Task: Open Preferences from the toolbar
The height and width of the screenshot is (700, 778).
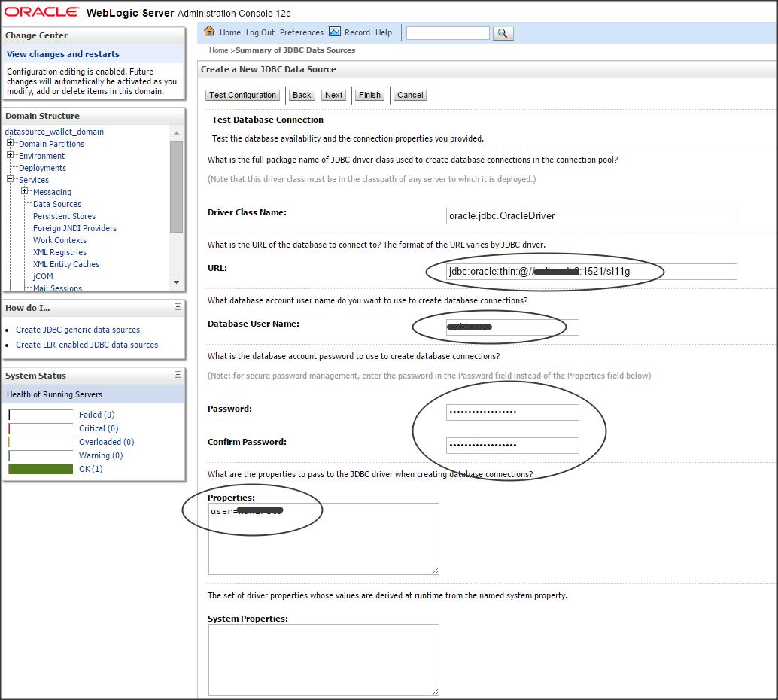Action: [301, 32]
